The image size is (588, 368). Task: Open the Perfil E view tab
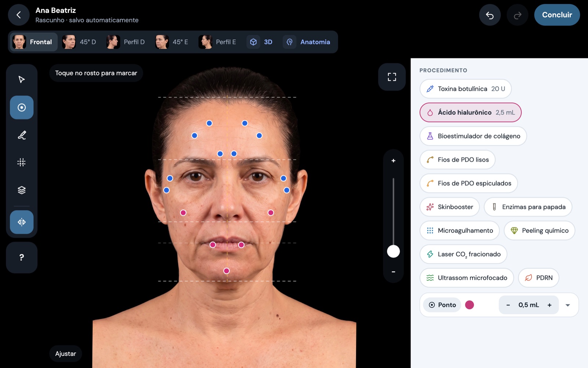click(x=218, y=42)
